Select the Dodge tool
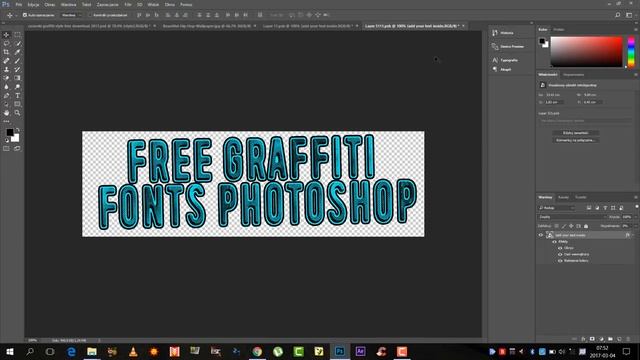The height and width of the screenshot is (360, 640). click(x=18, y=87)
